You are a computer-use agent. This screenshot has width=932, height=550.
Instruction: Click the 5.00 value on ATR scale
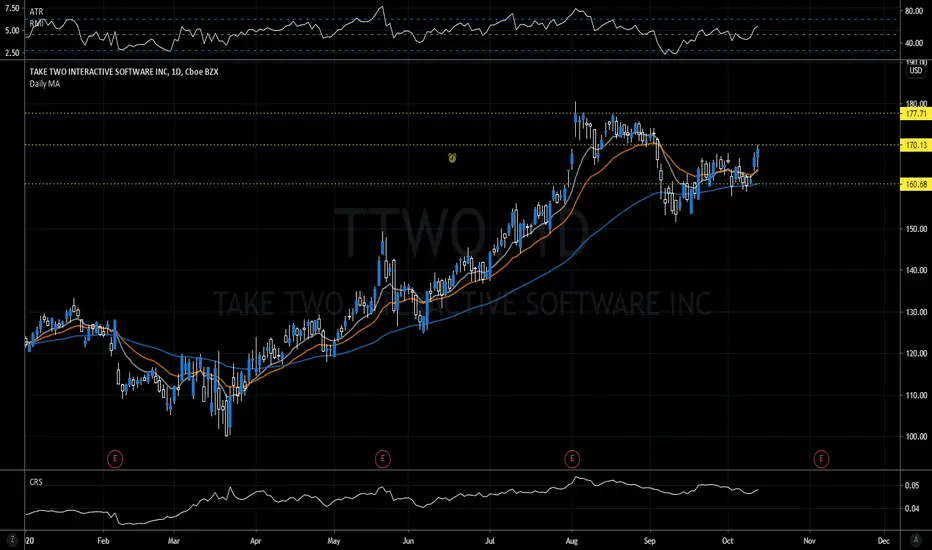pyautogui.click(x=12, y=31)
